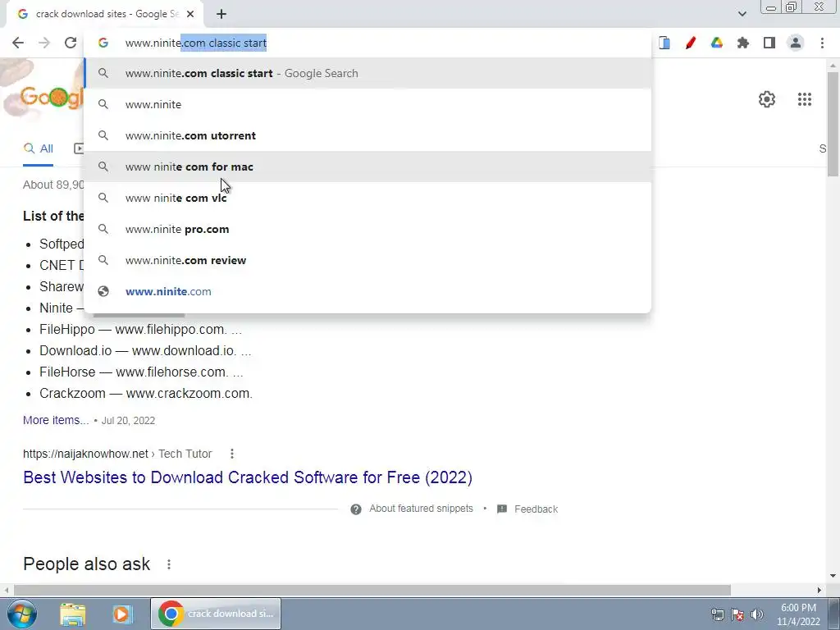This screenshot has width=840, height=630.
Task: Reload the current page
Action: tap(71, 43)
